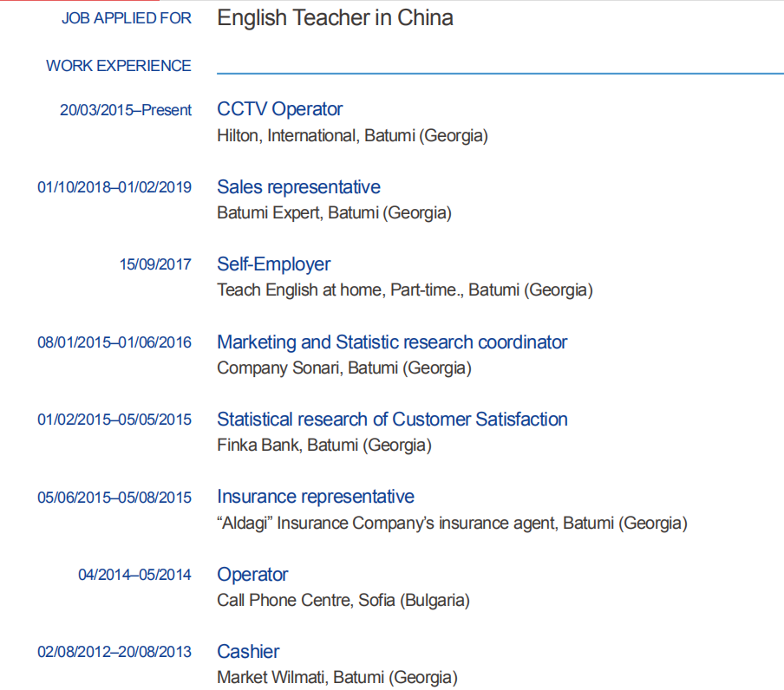Click 'Teach English at home, Part-time' line

pos(405,290)
